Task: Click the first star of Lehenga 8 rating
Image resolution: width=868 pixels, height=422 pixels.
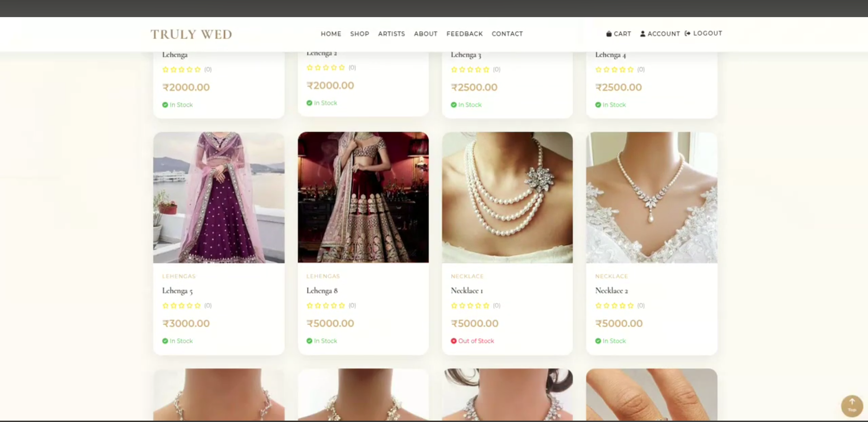Action: (310, 306)
